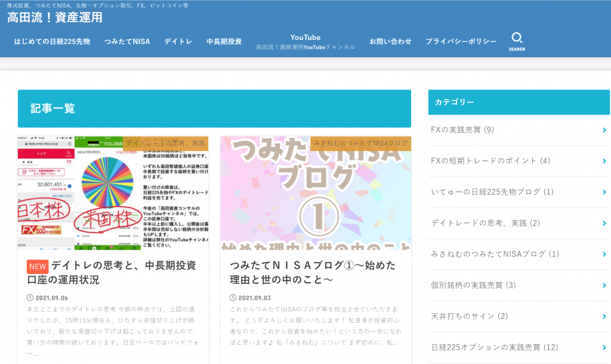
Task: Click the つみたてNISAブログ① confetti thumbnail
Action: click(x=316, y=193)
